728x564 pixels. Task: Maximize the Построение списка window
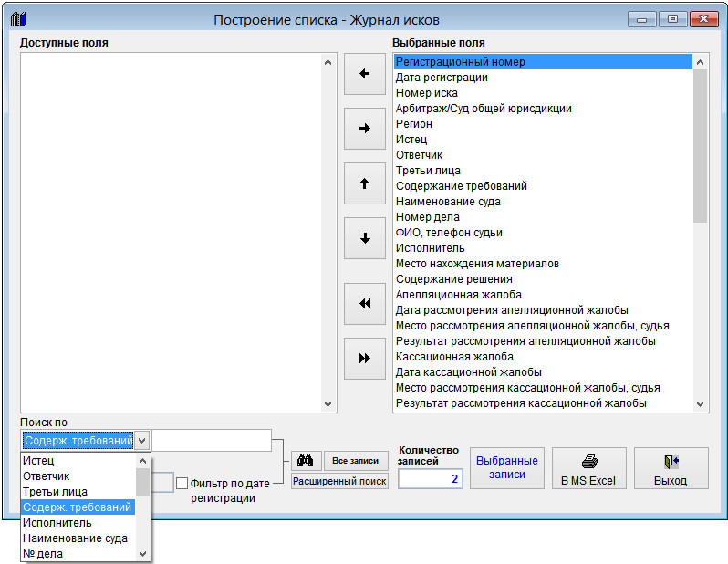pos(672,19)
